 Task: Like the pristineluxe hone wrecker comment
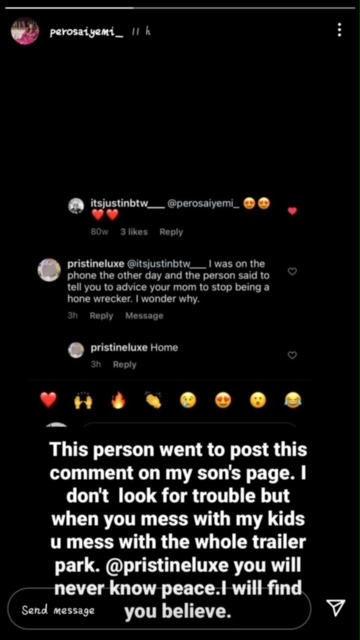click(x=292, y=271)
